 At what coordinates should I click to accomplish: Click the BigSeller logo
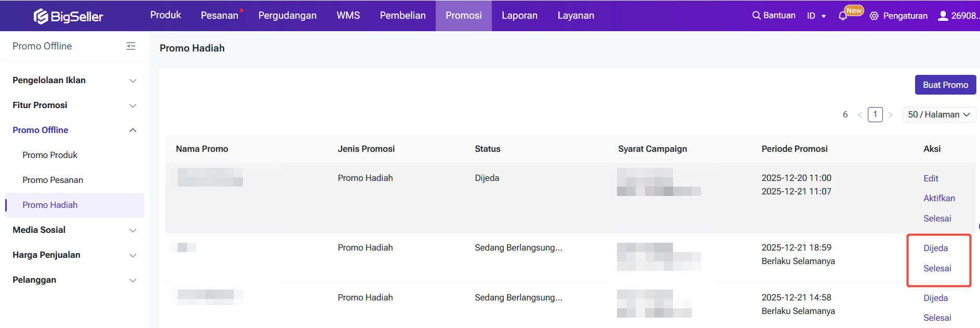69,16
